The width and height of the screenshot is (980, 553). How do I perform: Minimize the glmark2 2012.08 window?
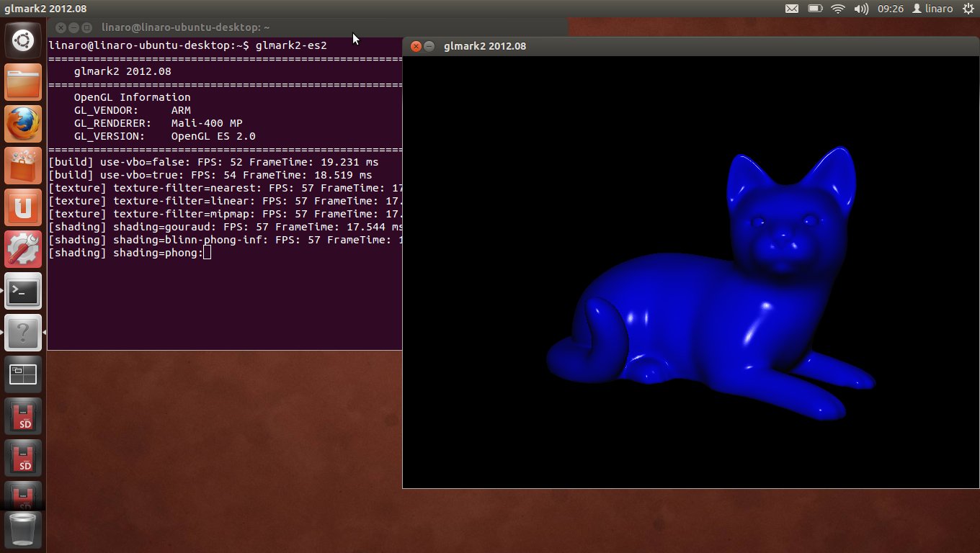click(429, 46)
